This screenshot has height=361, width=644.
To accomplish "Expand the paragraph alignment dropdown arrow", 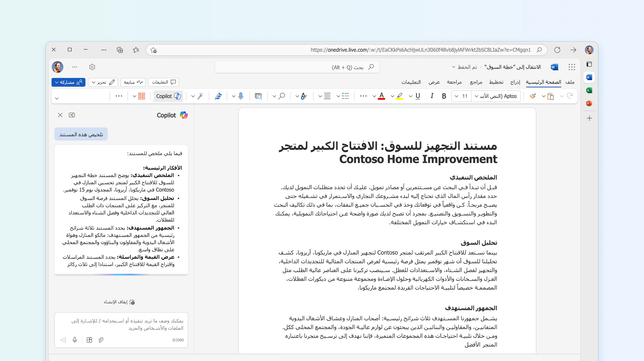I will [x=320, y=96].
